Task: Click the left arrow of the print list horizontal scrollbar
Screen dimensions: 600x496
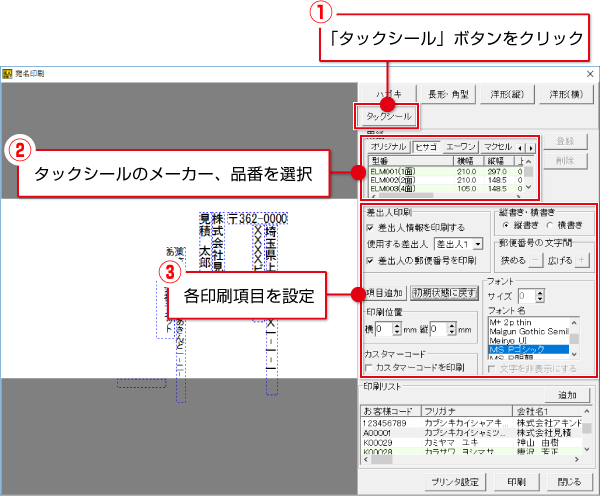Action: click(x=366, y=460)
